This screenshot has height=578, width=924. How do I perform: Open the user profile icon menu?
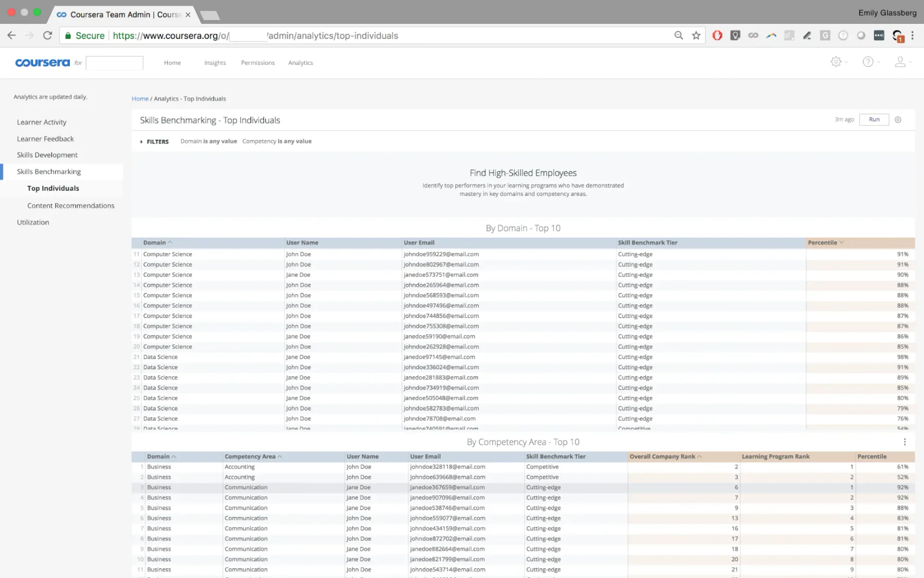pos(900,62)
